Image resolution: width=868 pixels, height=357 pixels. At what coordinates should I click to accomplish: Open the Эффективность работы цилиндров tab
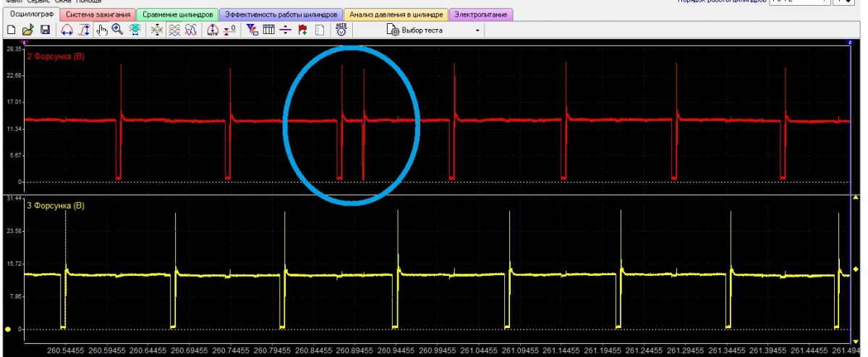pyautogui.click(x=281, y=14)
